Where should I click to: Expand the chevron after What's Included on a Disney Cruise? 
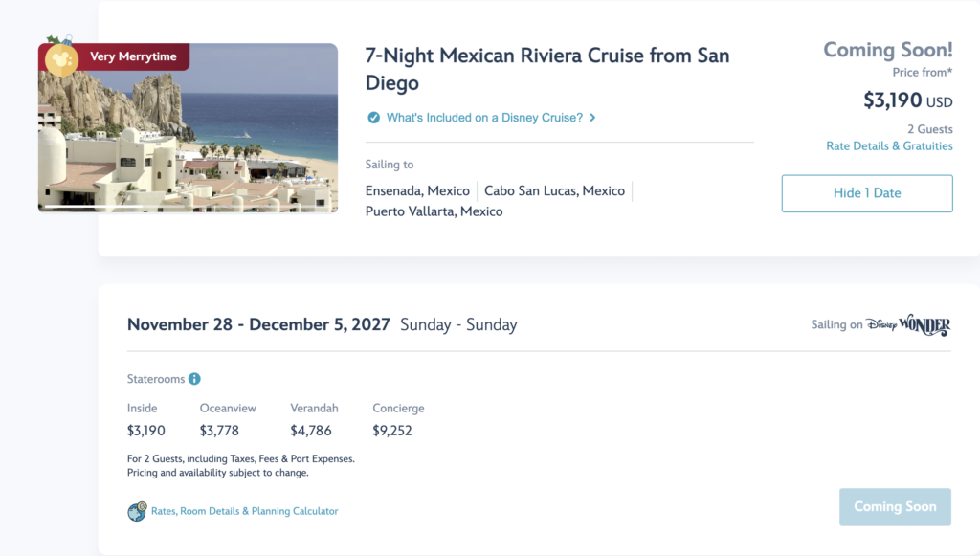pyautogui.click(x=592, y=118)
